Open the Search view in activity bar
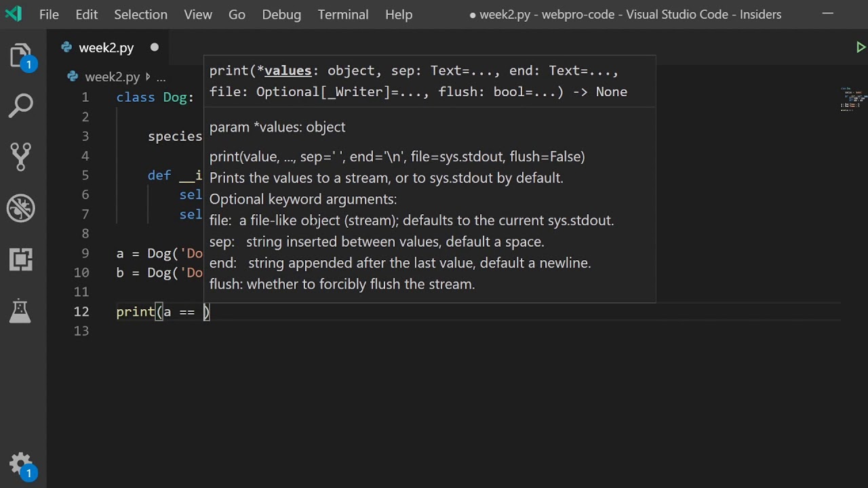 pos(21,106)
